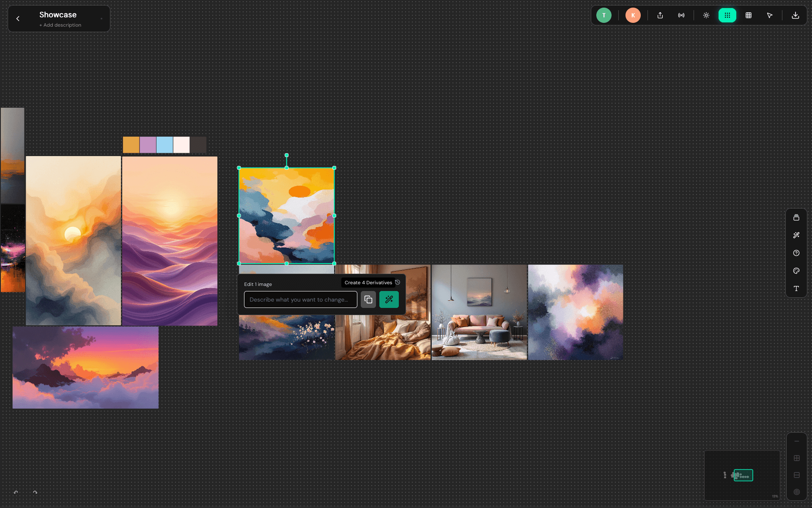Switch to grid view in top toolbar
The image size is (812, 508).
[749, 15]
